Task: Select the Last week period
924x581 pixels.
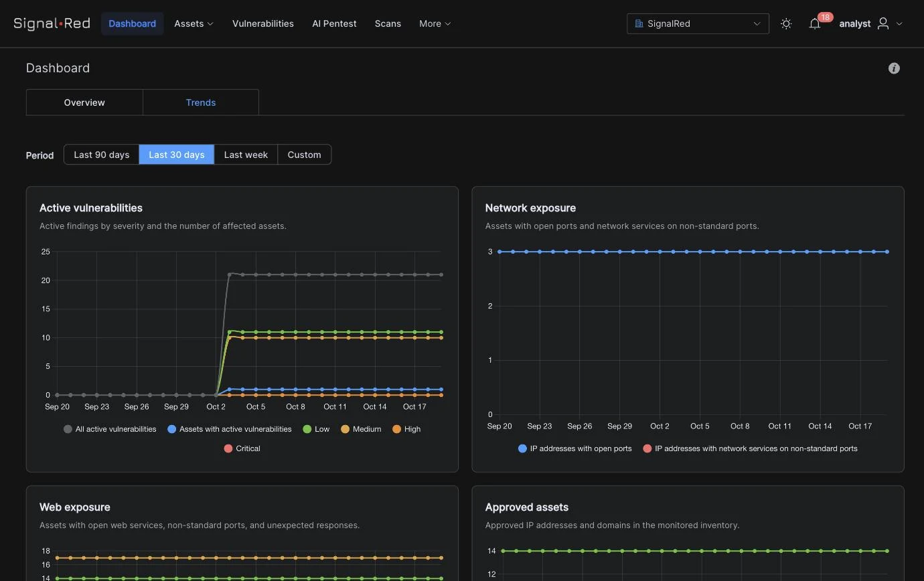Action: coord(246,155)
